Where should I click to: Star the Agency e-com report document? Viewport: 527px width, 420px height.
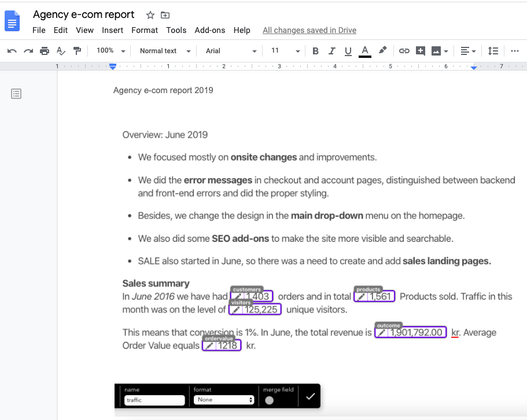[x=150, y=15]
